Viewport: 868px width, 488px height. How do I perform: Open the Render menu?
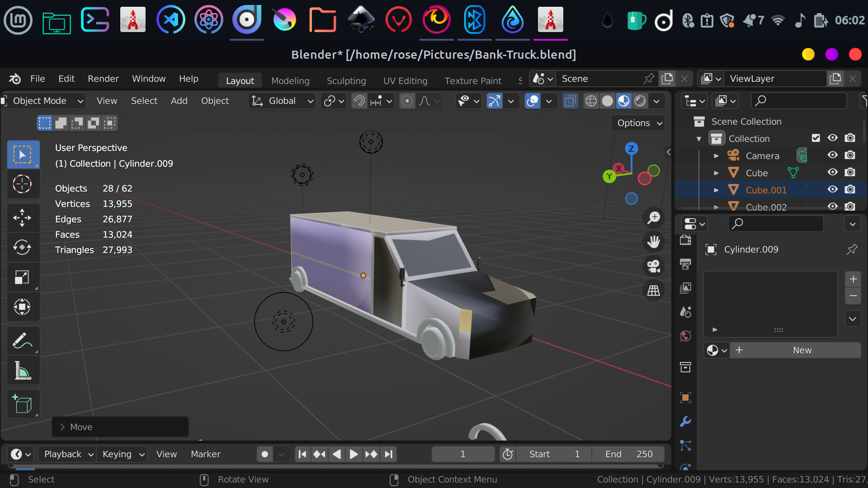tap(103, 79)
